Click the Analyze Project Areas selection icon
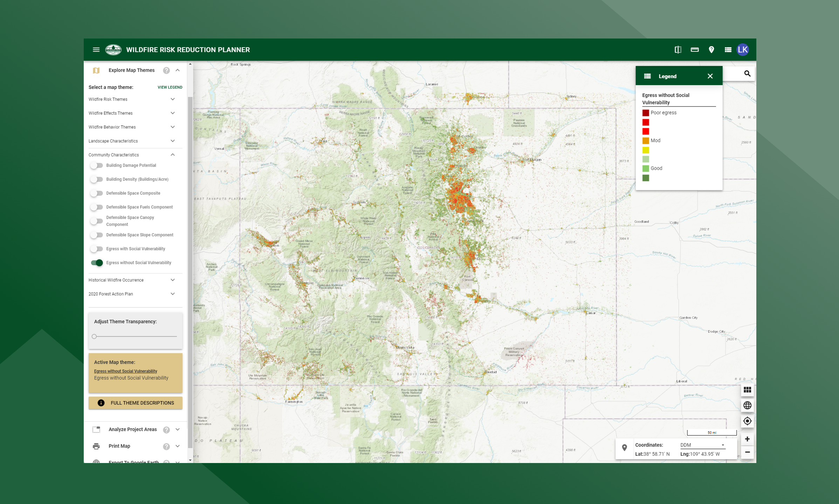The image size is (839, 504). [x=96, y=430]
